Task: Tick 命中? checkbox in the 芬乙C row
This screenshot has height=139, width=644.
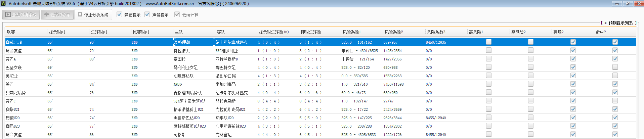Action: (x=615, y=101)
